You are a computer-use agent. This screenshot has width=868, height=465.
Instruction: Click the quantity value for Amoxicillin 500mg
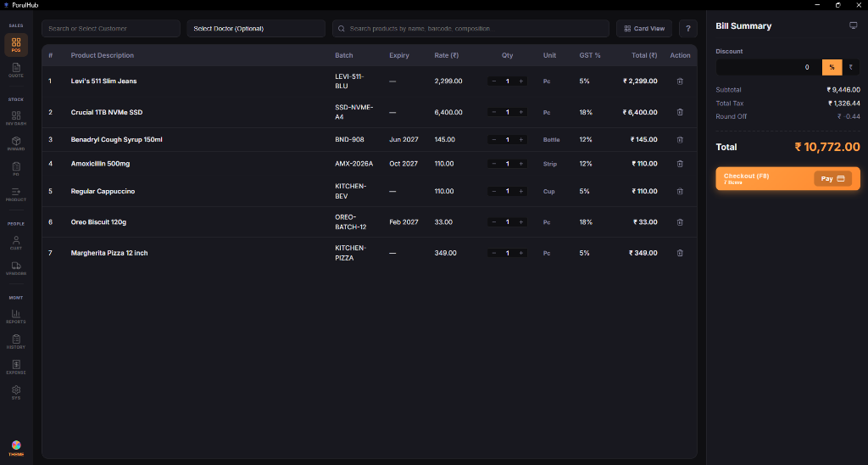click(x=508, y=164)
